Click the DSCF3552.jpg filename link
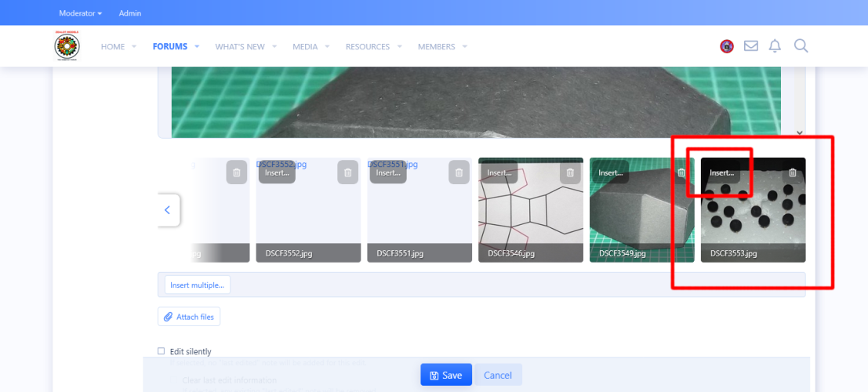 coord(281,164)
